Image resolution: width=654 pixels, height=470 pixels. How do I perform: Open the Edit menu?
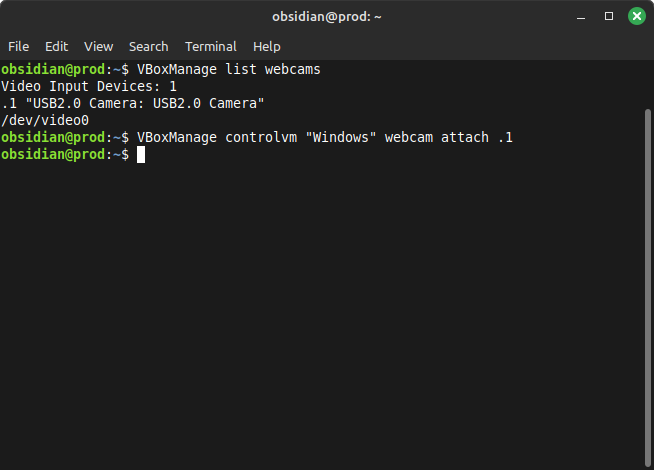coord(56,46)
